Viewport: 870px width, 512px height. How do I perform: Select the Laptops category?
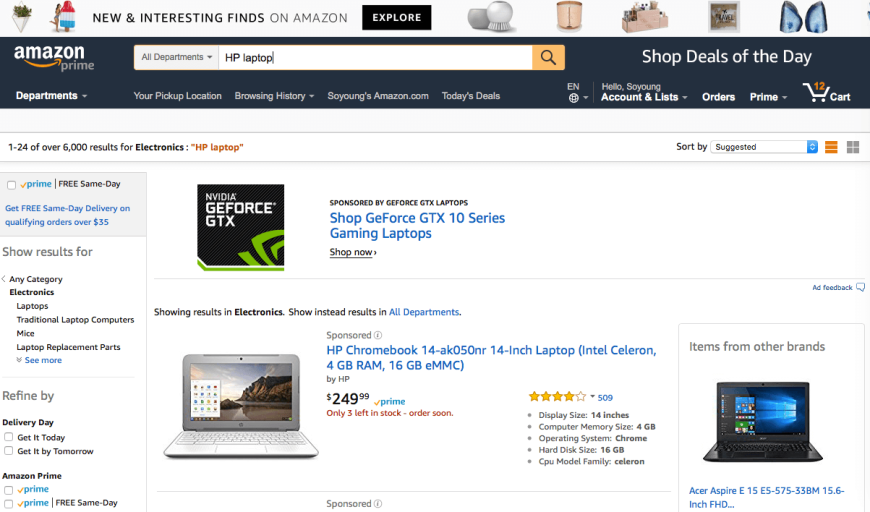click(x=32, y=306)
